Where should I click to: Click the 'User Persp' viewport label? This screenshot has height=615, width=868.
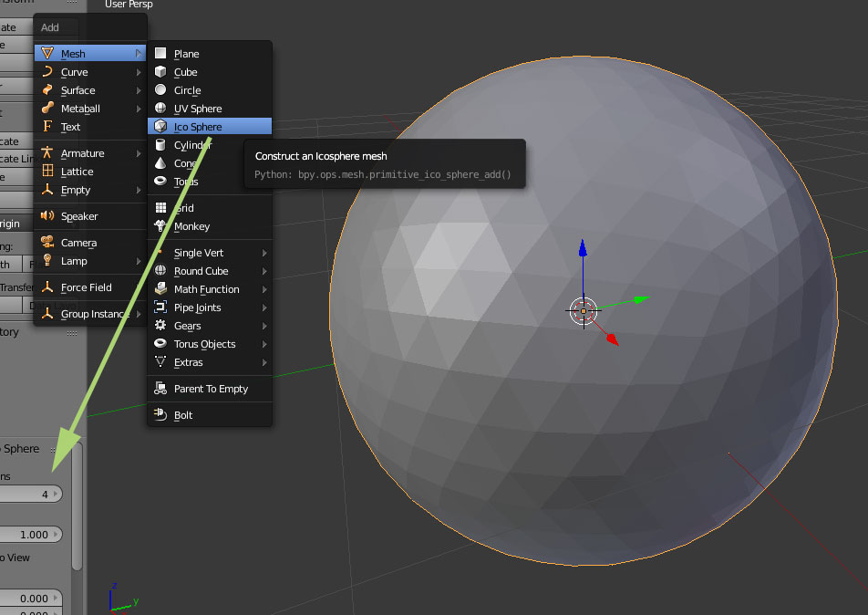pyautogui.click(x=129, y=5)
